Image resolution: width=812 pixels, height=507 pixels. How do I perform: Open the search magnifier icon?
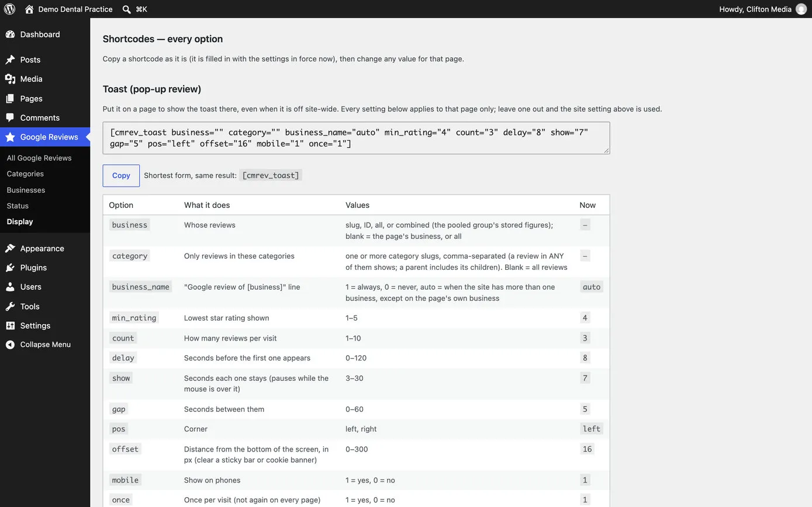pos(126,9)
